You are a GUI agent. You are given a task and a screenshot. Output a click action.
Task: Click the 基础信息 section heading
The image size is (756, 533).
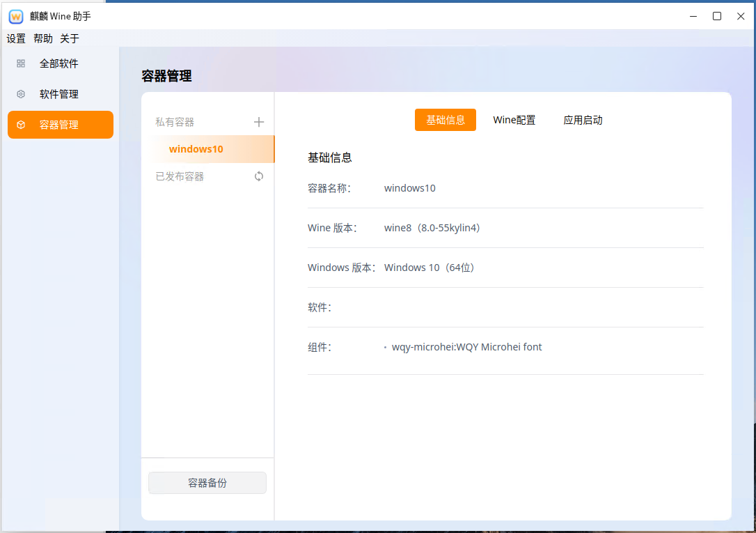click(x=330, y=157)
